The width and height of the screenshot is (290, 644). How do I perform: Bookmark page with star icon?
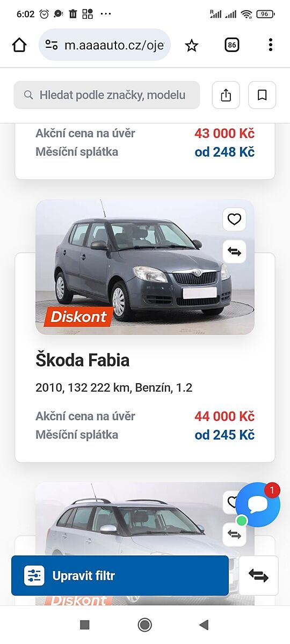pos(192,46)
